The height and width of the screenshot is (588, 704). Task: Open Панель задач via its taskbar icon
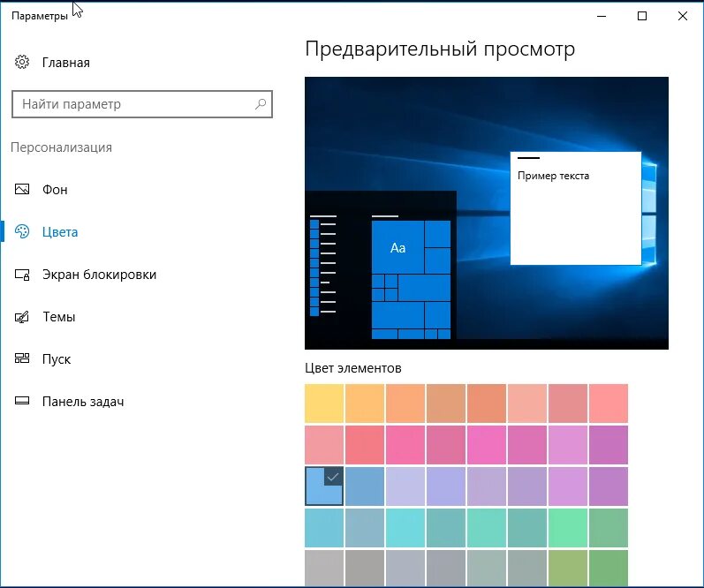[x=22, y=401]
